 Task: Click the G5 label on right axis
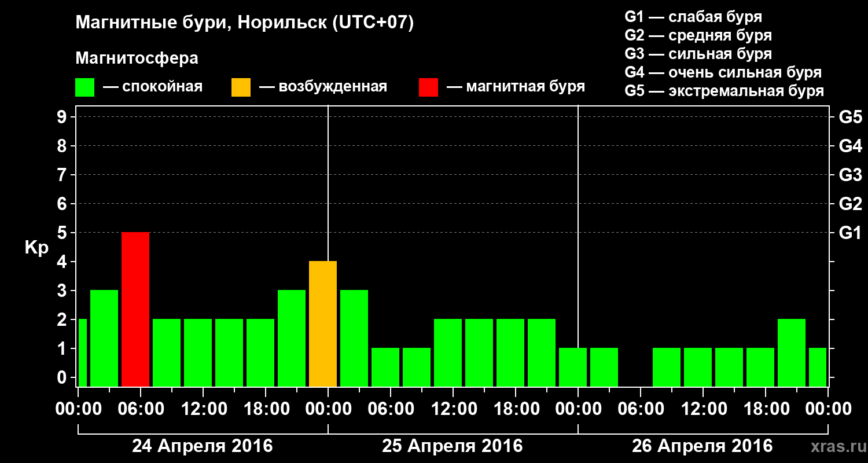tap(851, 117)
